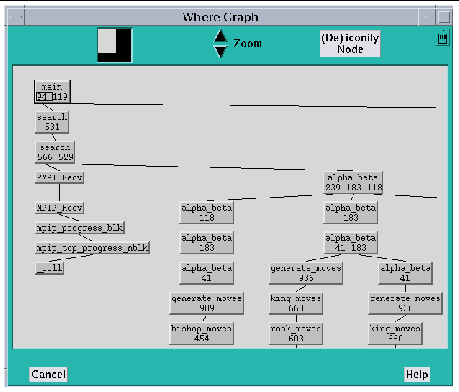Select the mpid_tcp_progress_nblk node

coord(92,248)
